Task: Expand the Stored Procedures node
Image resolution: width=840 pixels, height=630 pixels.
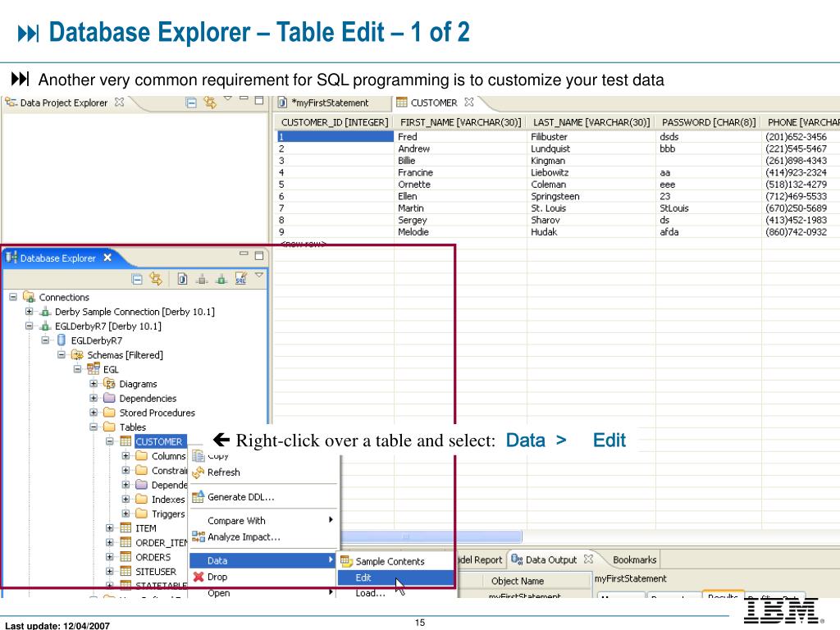Action: (x=94, y=413)
